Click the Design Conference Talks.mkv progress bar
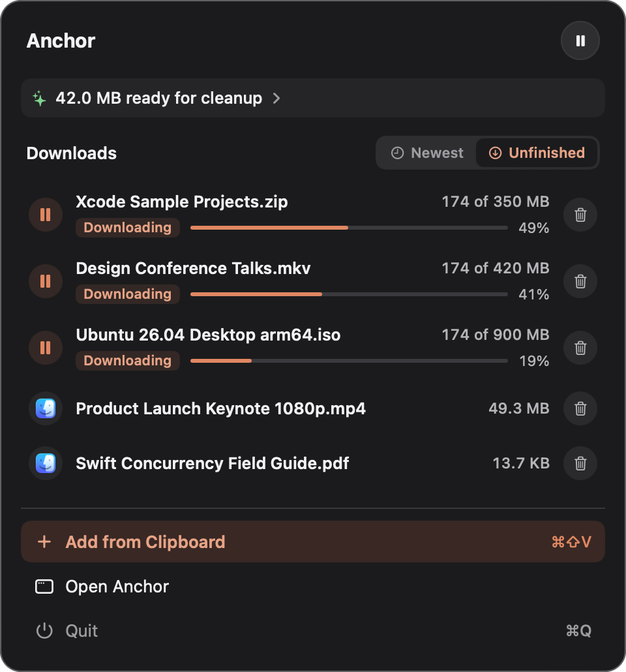Viewport: 626px width, 672px height. tap(349, 294)
